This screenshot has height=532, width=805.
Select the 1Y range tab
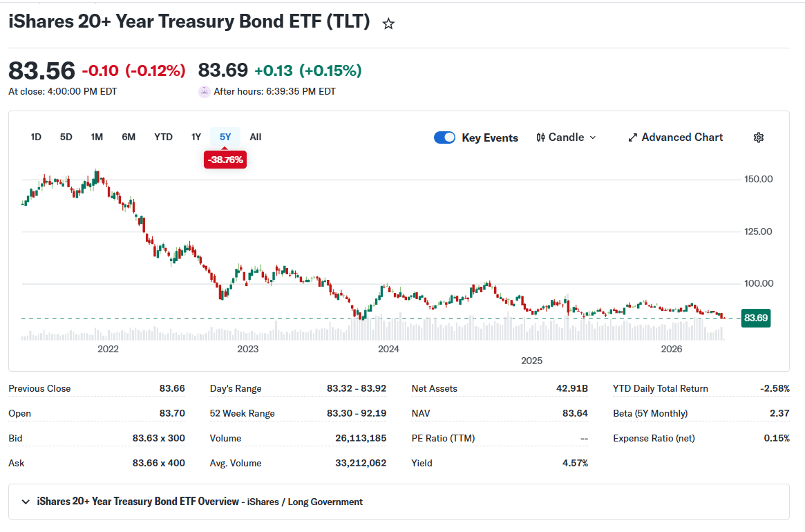tap(196, 137)
